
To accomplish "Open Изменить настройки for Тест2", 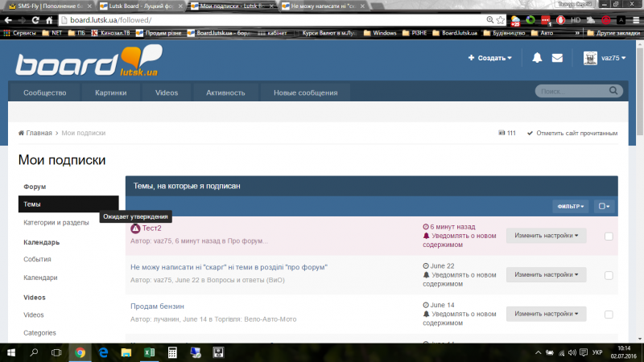I will pos(546,236).
